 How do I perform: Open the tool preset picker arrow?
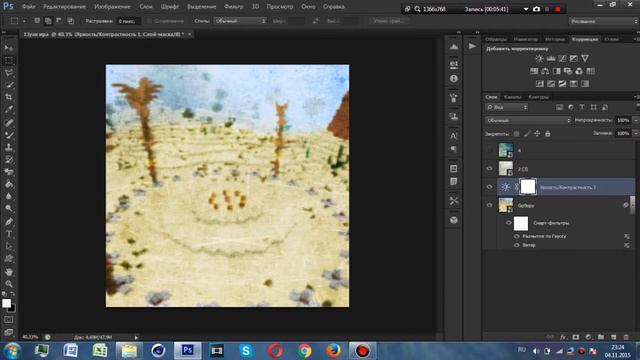24,21
